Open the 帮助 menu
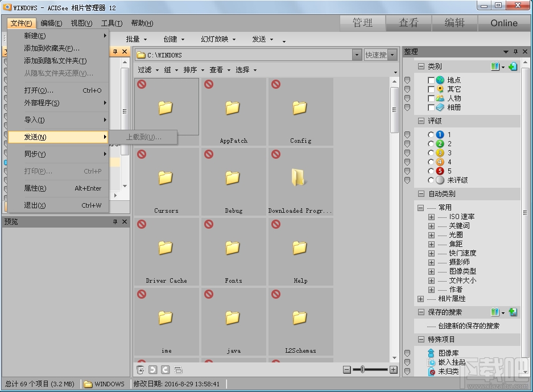This screenshot has width=533, height=392. click(141, 23)
